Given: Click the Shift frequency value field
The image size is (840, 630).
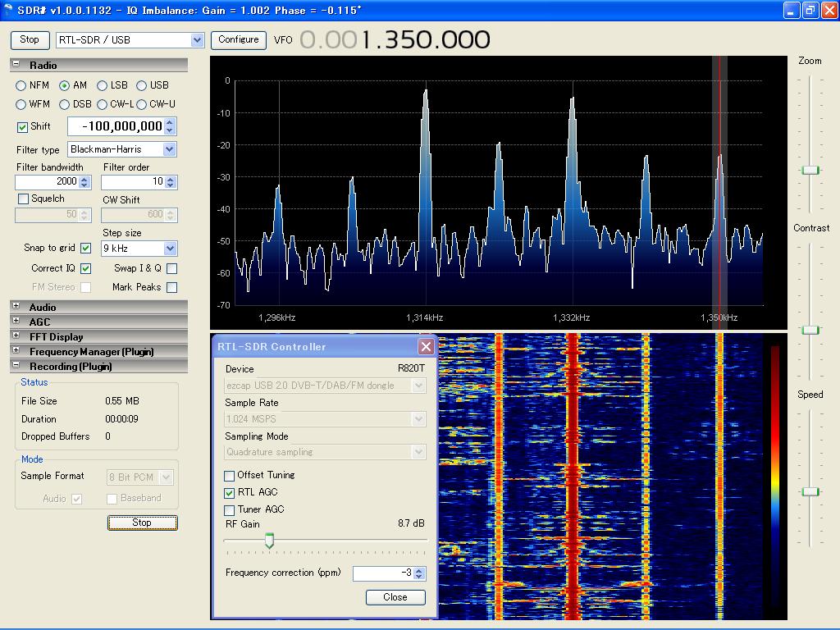Looking at the screenshot, I should [116, 126].
